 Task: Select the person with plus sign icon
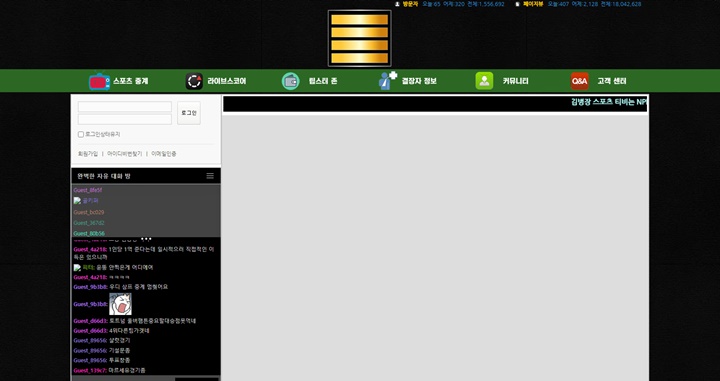point(388,80)
